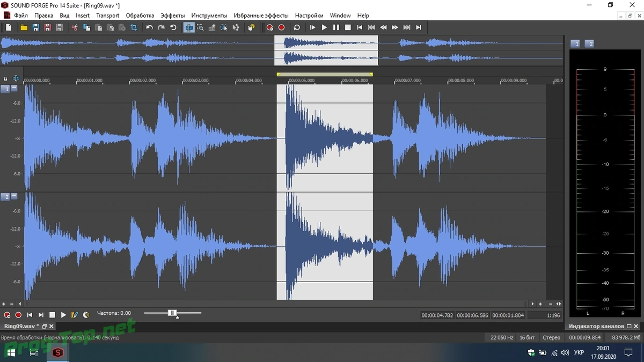Click the record button in the bottom transport bar
This screenshot has width=644, height=362.
(x=18, y=315)
